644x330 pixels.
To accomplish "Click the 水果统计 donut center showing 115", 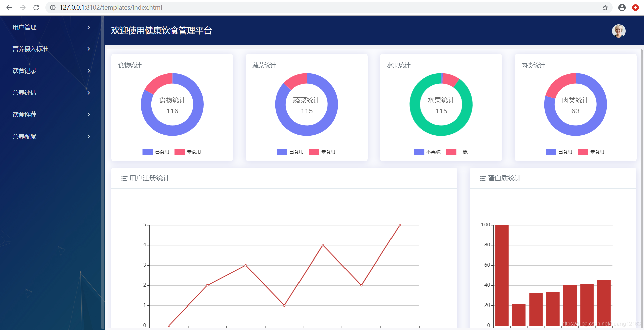I will pyautogui.click(x=441, y=105).
